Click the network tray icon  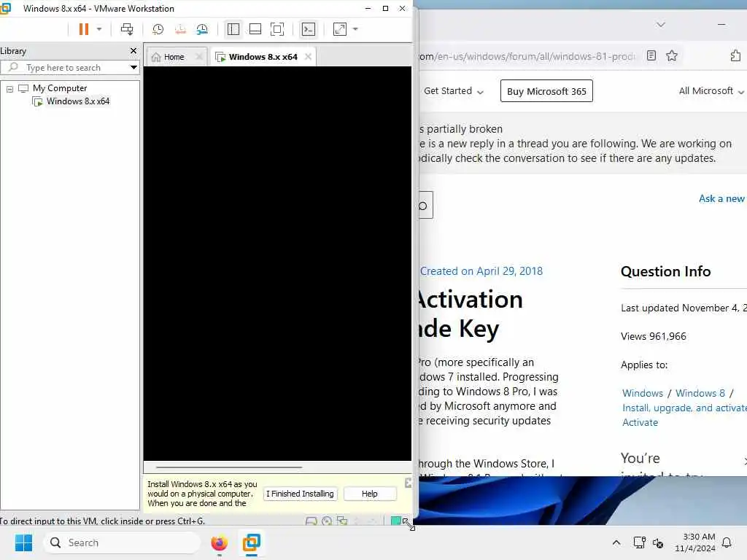(639, 542)
